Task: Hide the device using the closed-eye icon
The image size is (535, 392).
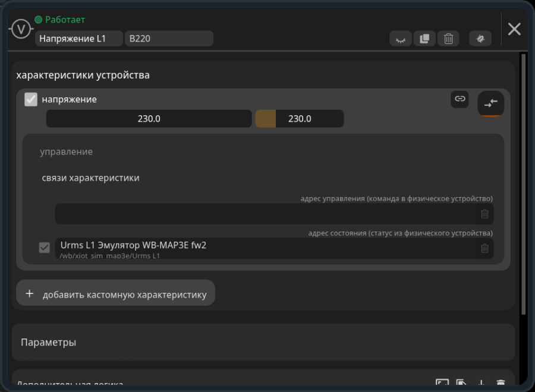Action: point(401,39)
